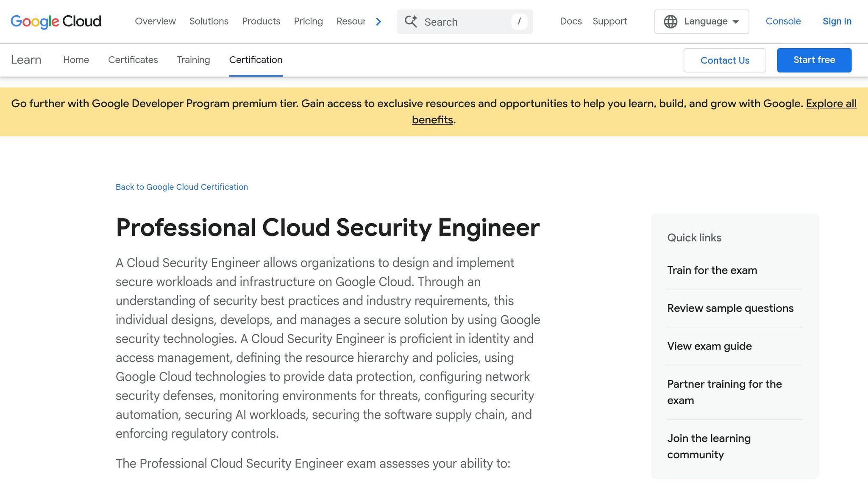Open View exam guide quick link
868x488 pixels.
coord(709,346)
